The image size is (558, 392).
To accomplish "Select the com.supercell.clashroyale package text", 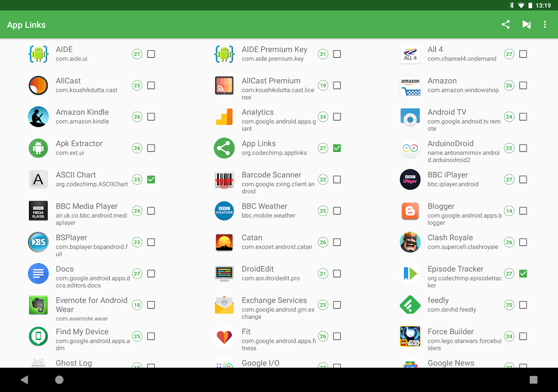I will pyautogui.click(x=463, y=247).
